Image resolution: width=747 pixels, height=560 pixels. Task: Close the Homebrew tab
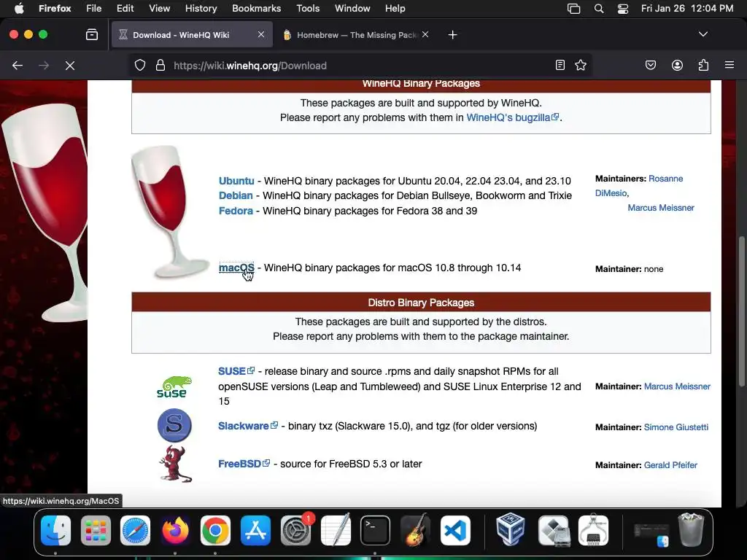(x=425, y=34)
